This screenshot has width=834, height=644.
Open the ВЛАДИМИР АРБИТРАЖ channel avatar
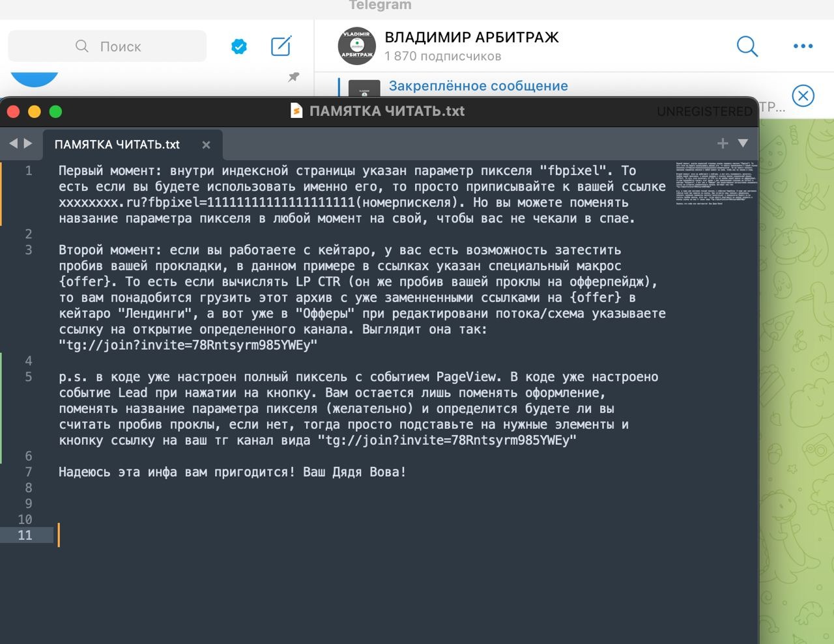[x=356, y=46]
